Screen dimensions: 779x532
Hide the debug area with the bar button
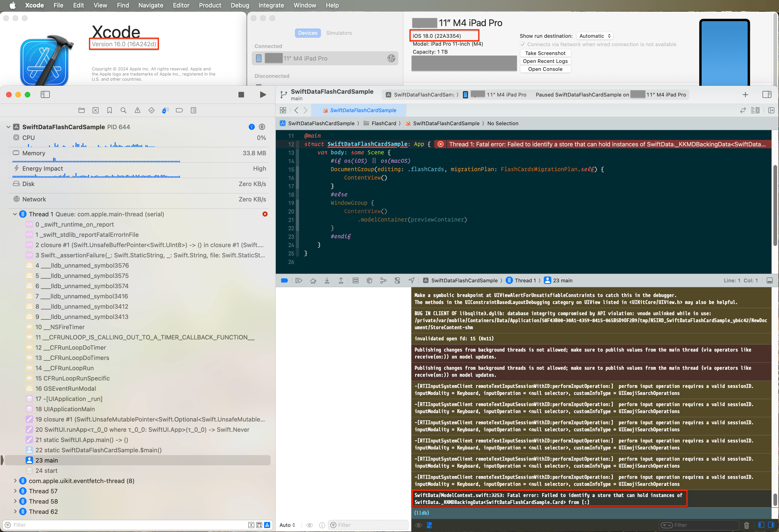click(770, 281)
